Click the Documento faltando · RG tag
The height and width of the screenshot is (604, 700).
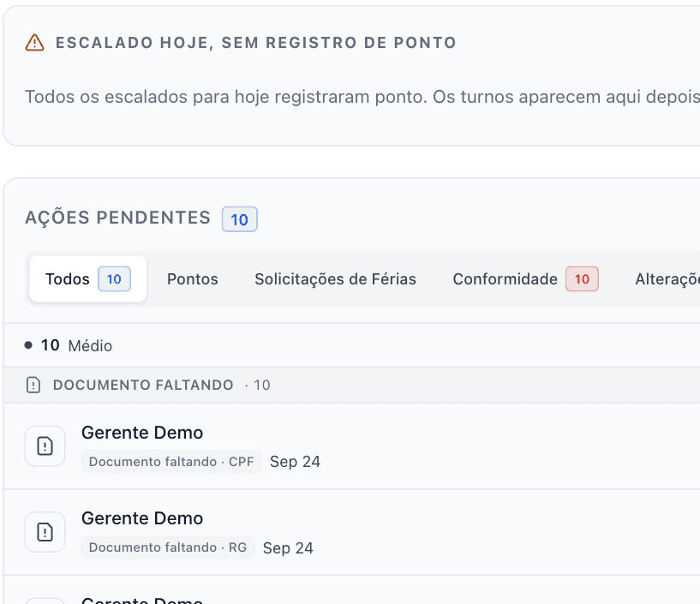(x=168, y=547)
